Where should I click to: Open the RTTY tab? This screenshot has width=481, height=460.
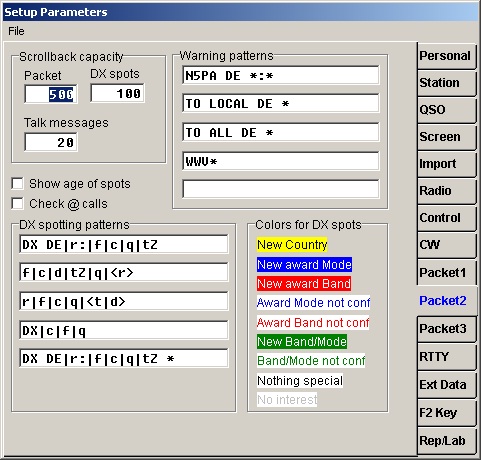pos(446,357)
